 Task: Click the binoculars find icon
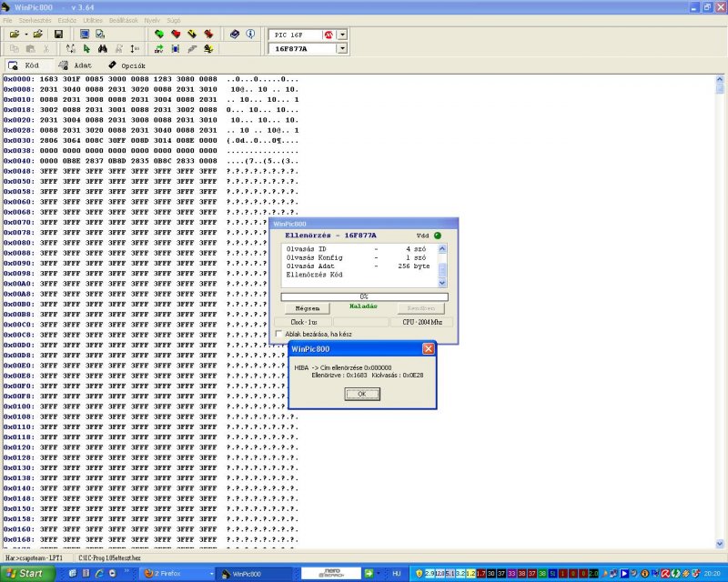[103, 49]
